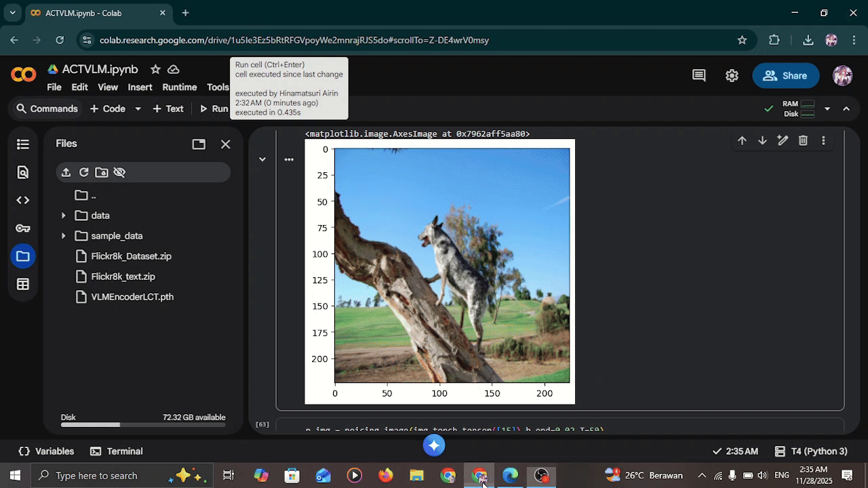Toggle showing hidden files

click(119, 172)
